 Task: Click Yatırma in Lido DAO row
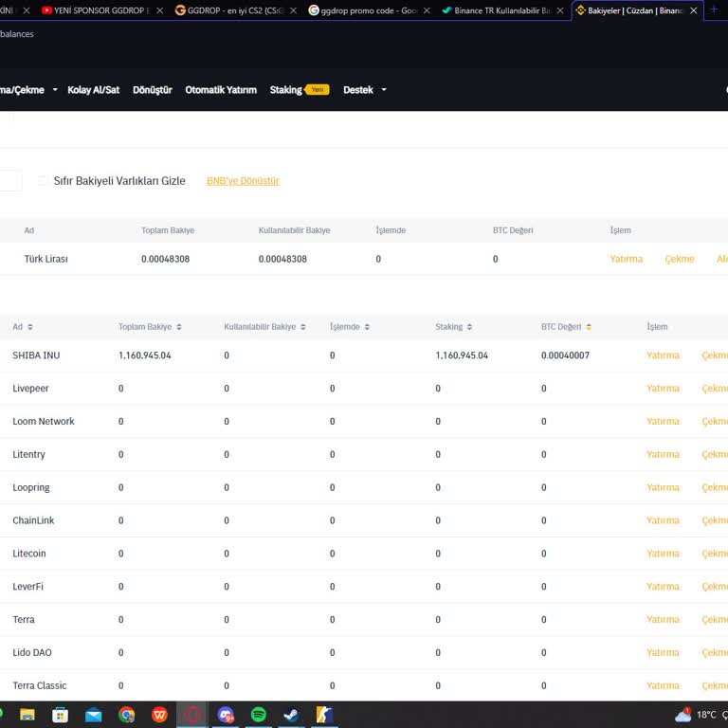point(663,652)
